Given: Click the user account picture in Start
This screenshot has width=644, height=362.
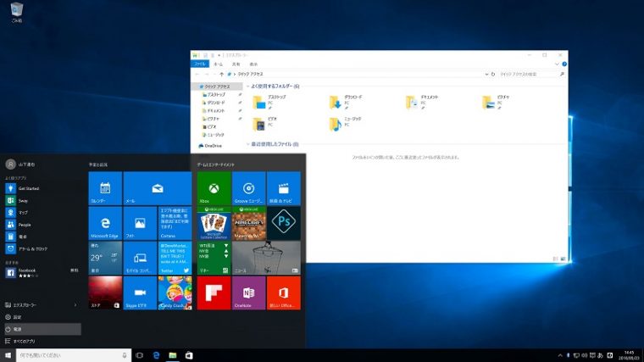Looking at the screenshot, I should [10, 164].
